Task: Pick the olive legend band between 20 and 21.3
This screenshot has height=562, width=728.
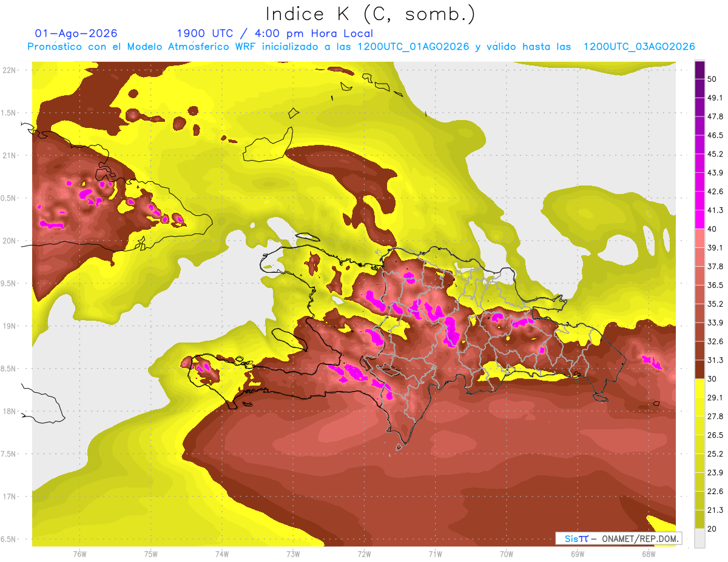Action: 699,519
